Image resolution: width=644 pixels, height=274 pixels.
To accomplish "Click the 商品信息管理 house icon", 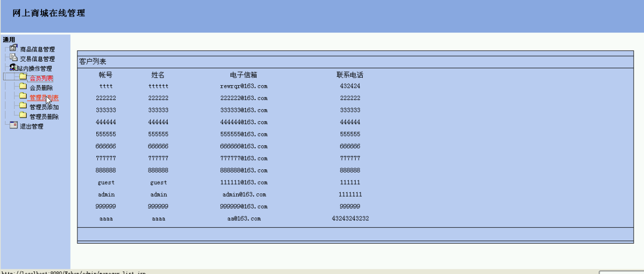I will tap(14, 48).
